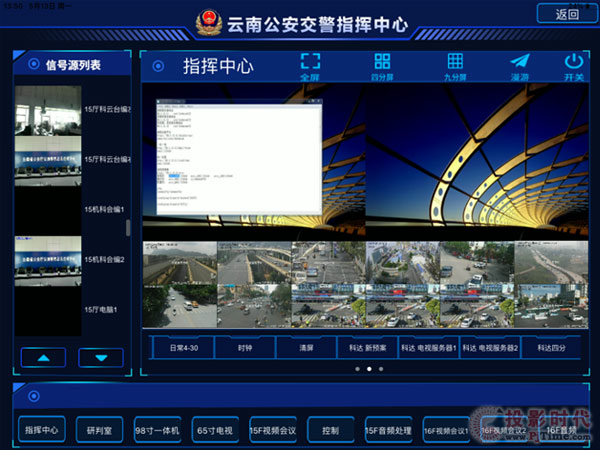The height and width of the screenshot is (450, 600).
Task: Click the circle icon beside 信号源列表
Action: pos(33,65)
